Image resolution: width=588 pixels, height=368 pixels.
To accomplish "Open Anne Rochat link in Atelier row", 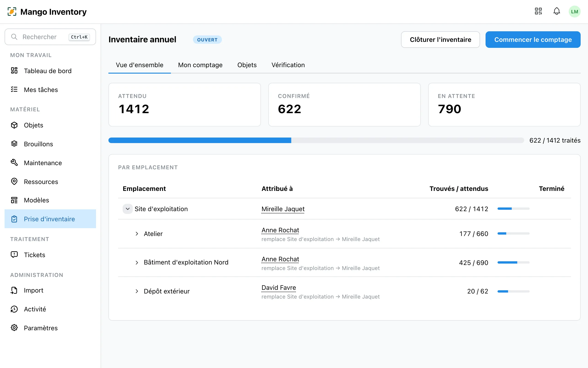I will pyautogui.click(x=280, y=230).
